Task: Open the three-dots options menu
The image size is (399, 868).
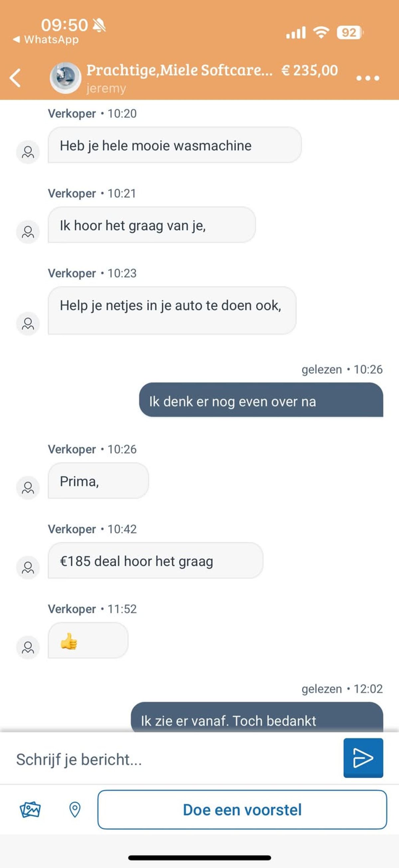Action: pos(368,78)
